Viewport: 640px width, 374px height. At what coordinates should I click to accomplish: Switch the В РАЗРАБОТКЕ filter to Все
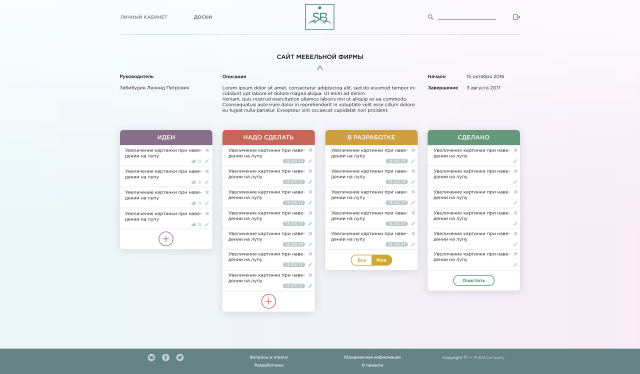tap(362, 260)
